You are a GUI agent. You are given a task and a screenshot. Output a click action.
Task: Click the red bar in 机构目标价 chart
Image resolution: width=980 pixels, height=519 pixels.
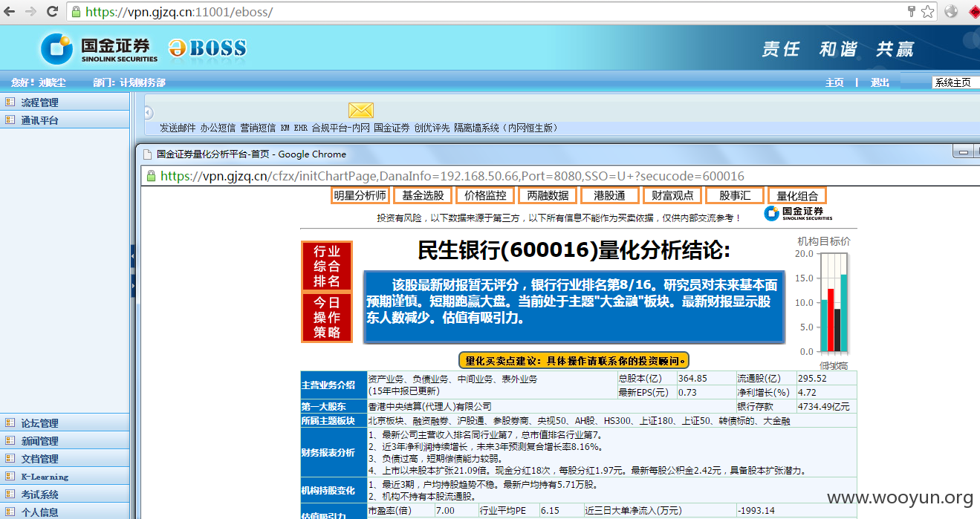[x=831, y=320]
